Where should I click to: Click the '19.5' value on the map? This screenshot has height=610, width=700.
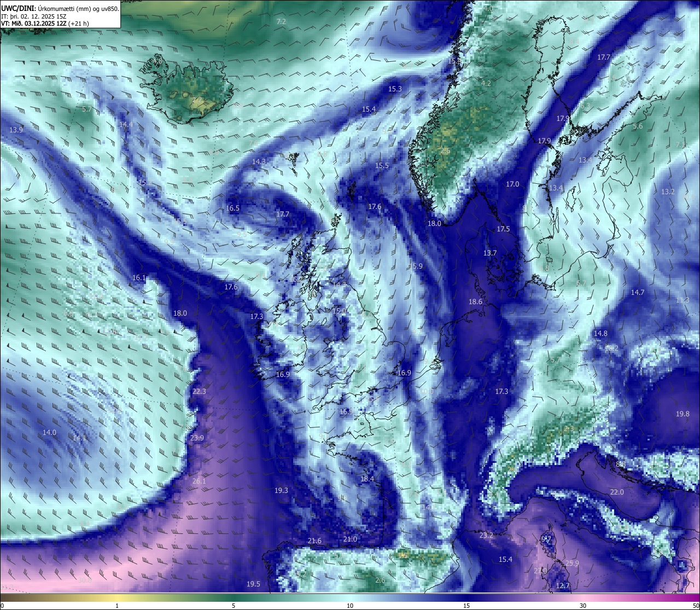(253, 584)
